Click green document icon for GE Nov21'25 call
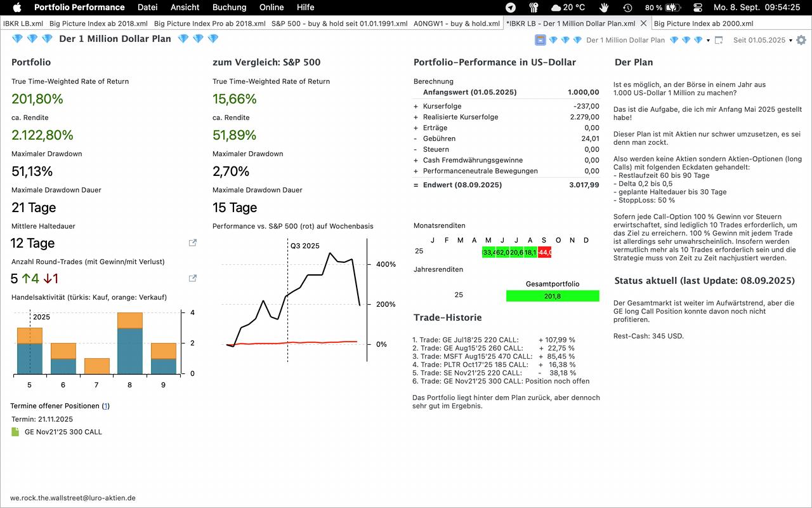Image resolution: width=812 pixels, height=508 pixels. tap(16, 432)
